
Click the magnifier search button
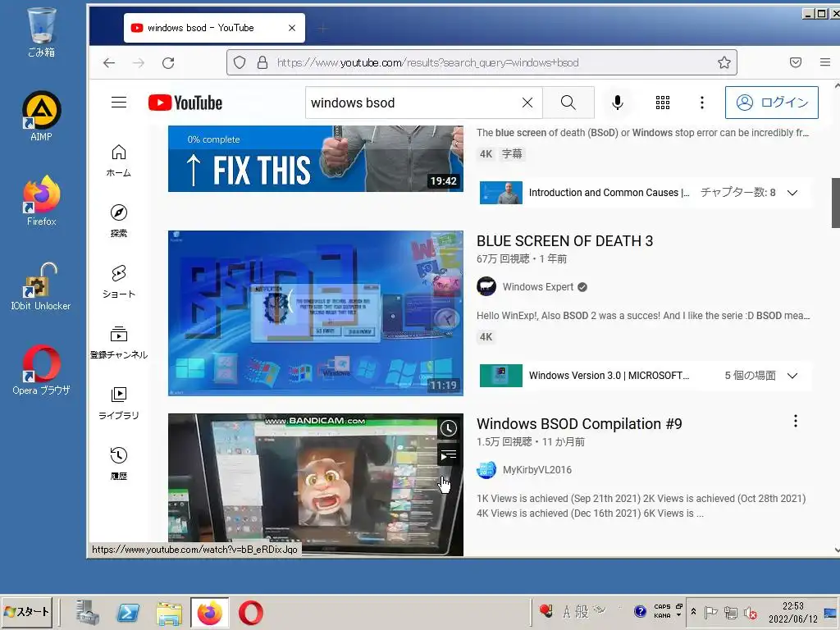coord(568,103)
